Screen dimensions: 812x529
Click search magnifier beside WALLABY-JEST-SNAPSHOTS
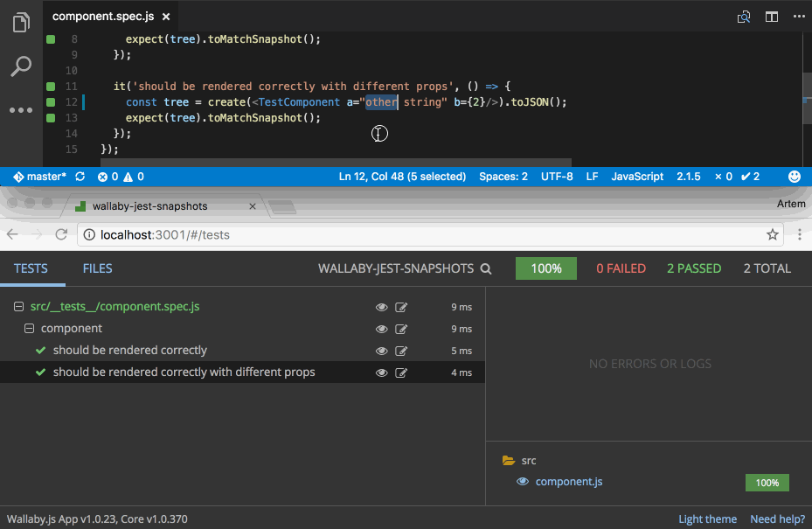pyautogui.click(x=486, y=269)
